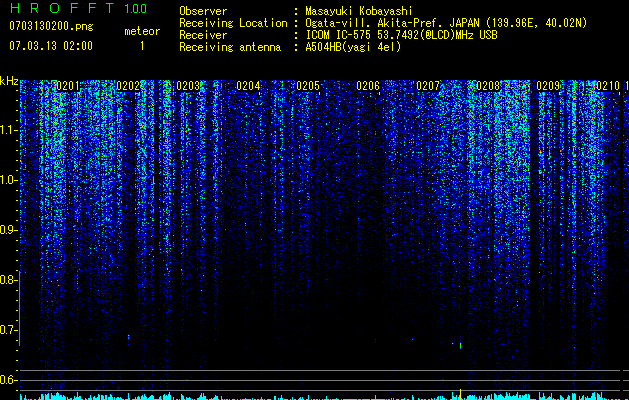Click the 0207 time marker
Screen dimensions: 629x400
point(428,86)
